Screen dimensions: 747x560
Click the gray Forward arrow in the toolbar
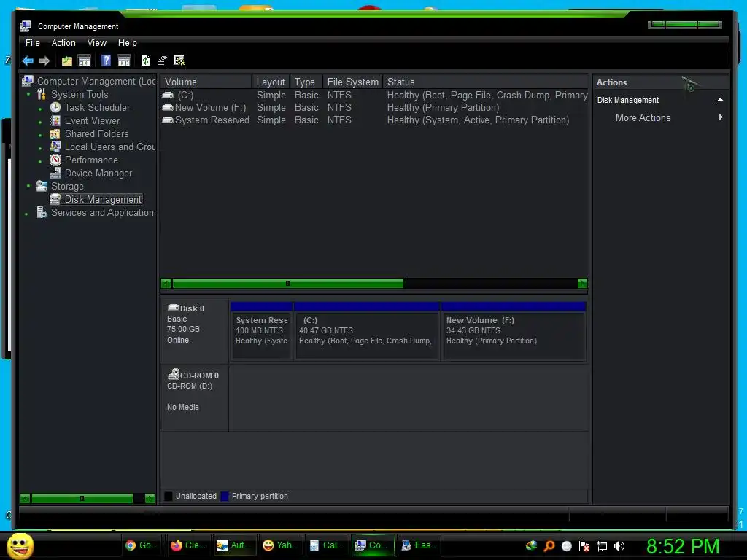pos(44,61)
